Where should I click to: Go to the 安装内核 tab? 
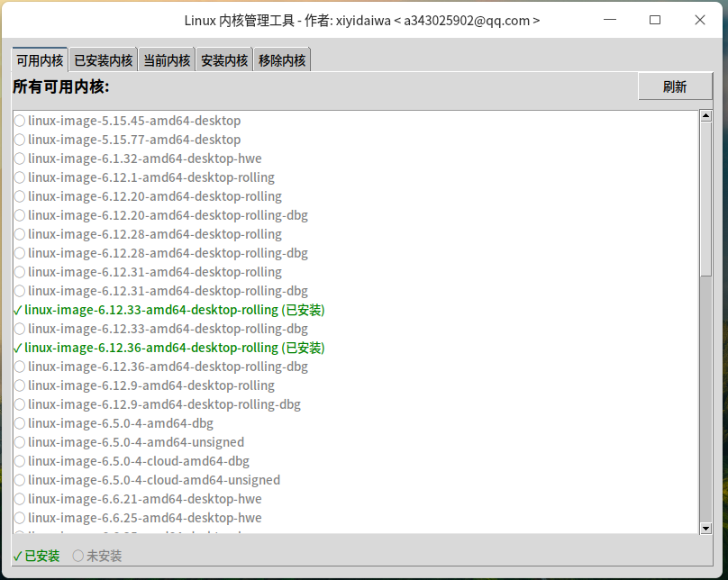pos(224,60)
